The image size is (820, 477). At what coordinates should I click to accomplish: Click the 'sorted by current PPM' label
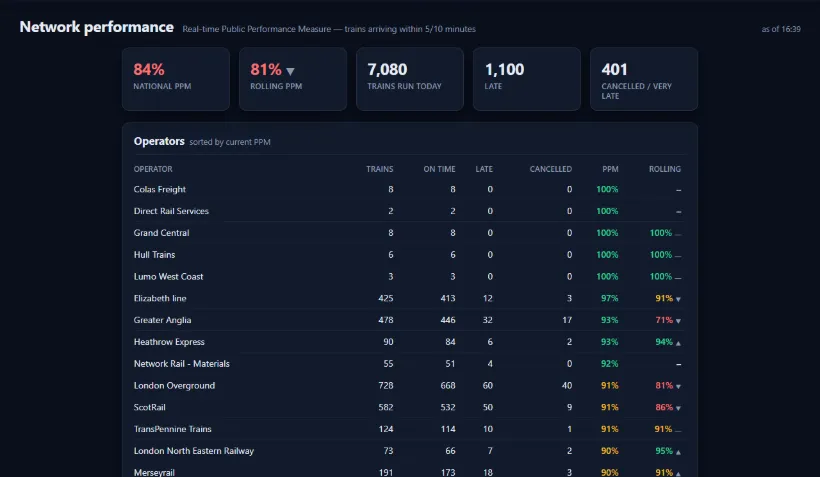click(x=230, y=142)
